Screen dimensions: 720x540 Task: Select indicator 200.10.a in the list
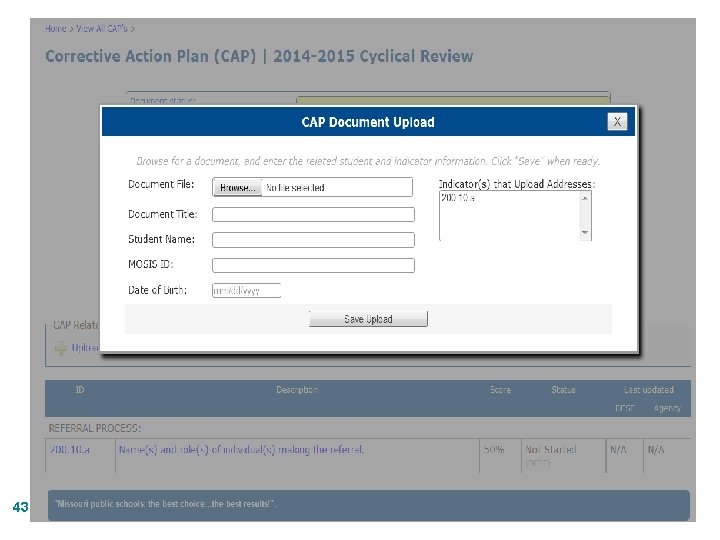(458, 198)
